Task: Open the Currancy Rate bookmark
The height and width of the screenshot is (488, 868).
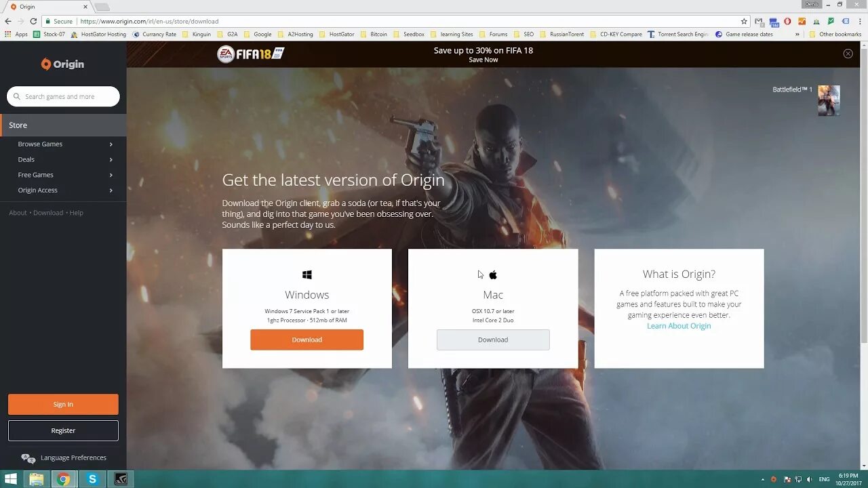Action: coord(154,34)
